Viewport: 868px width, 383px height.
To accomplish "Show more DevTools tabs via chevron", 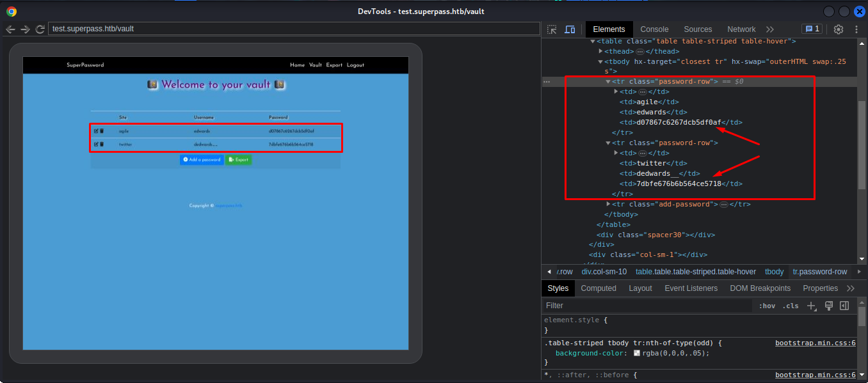I will pyautogui.click(x=769, y=29).
